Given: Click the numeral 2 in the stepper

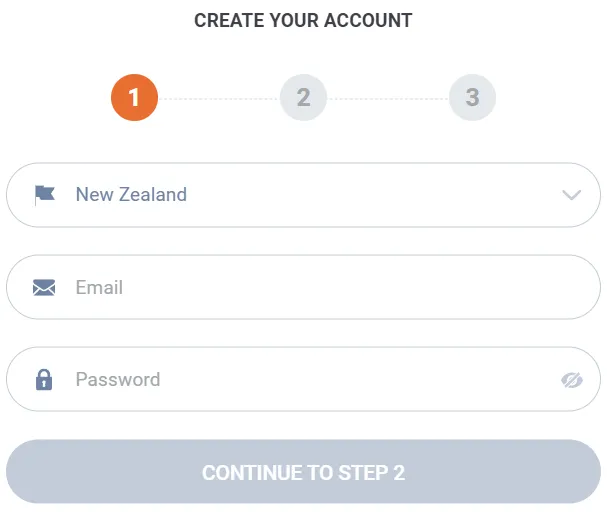Looking at the screenshot, I should click(303, 98).
